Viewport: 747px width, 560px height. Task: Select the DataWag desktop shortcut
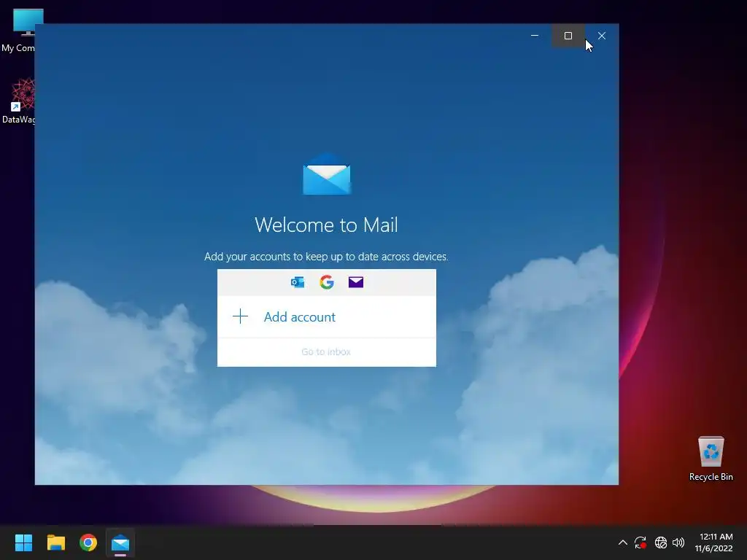pos(18,101)
